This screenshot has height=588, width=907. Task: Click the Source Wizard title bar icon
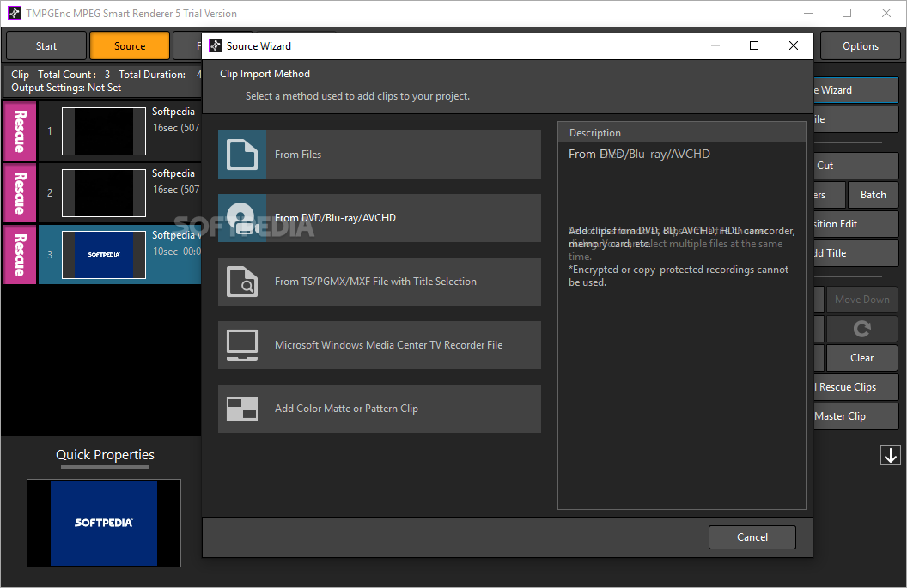click(216, 45)
